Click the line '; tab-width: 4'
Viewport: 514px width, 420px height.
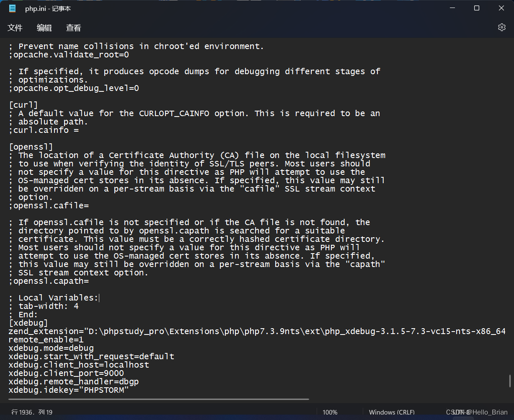[x=44, y=306]
